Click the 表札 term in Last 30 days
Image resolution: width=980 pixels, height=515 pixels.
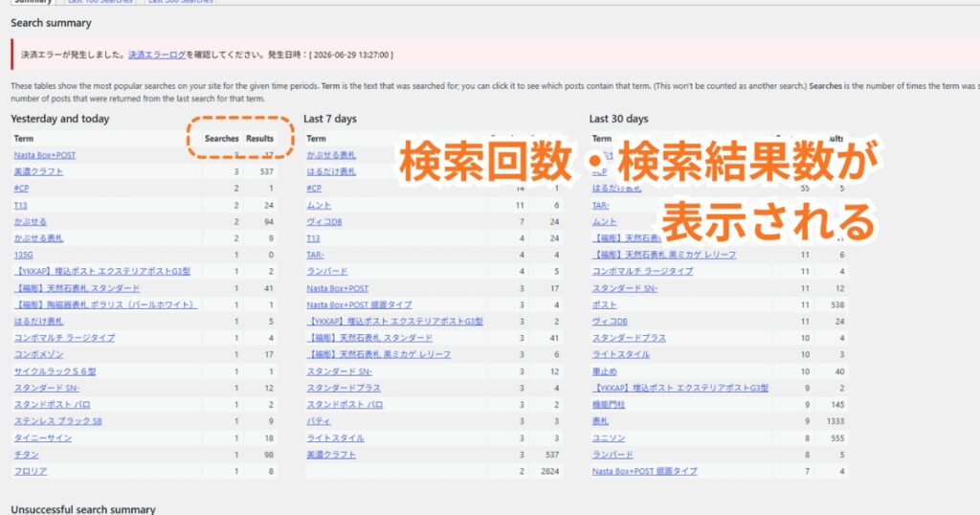[600, 421]
